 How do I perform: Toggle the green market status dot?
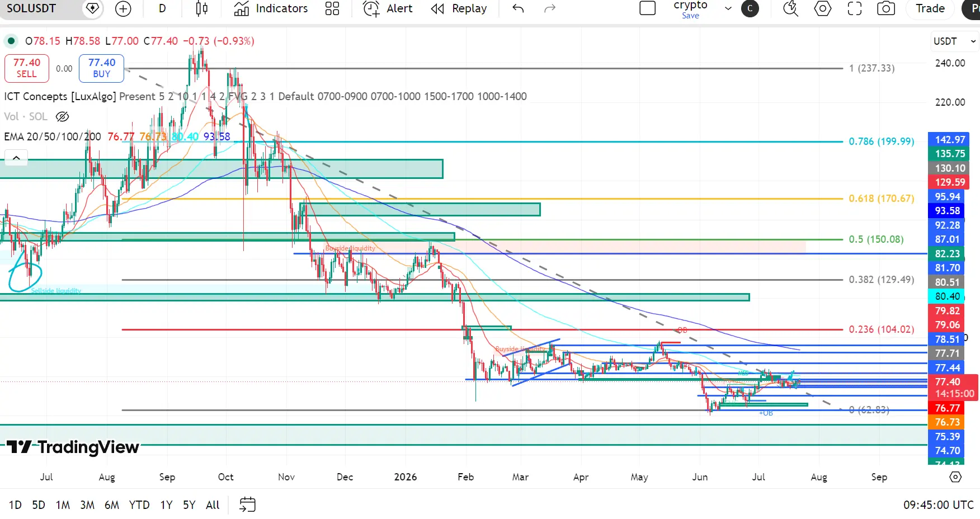click(x=11, y=41)
